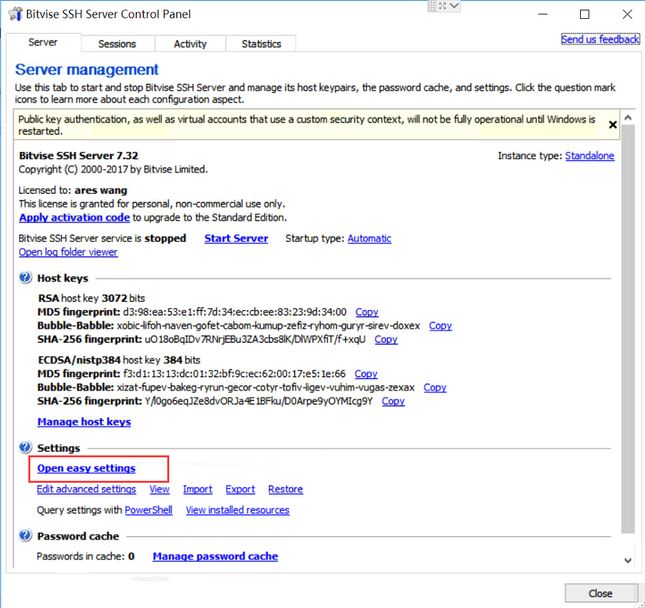Maximize the Control Panel window

click(x=585, y=14)
